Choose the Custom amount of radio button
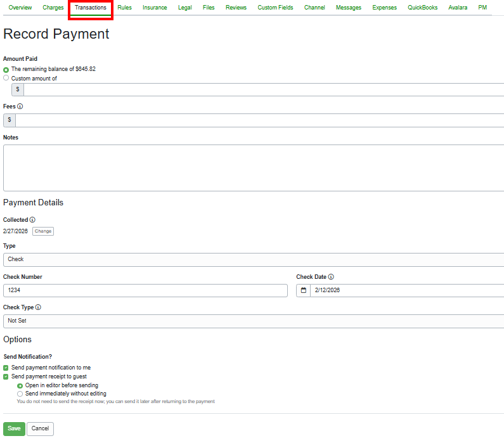Image resolution: width=504 pixels, height=443 pixels. [6, 78]
